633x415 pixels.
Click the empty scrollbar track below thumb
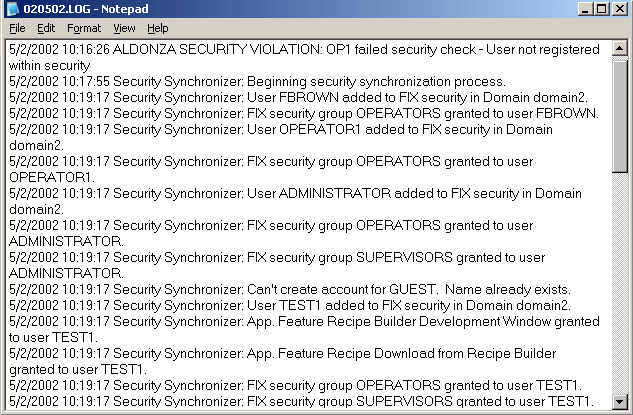point(620,283)
